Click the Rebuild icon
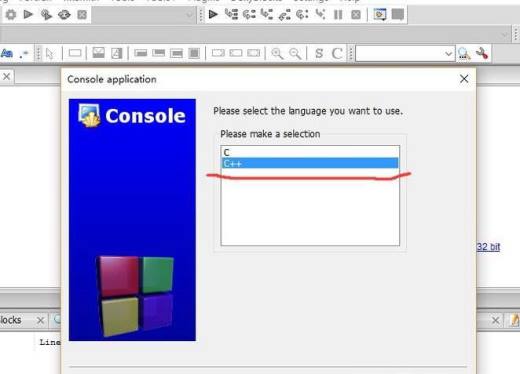520x374 pixels. 64,15
